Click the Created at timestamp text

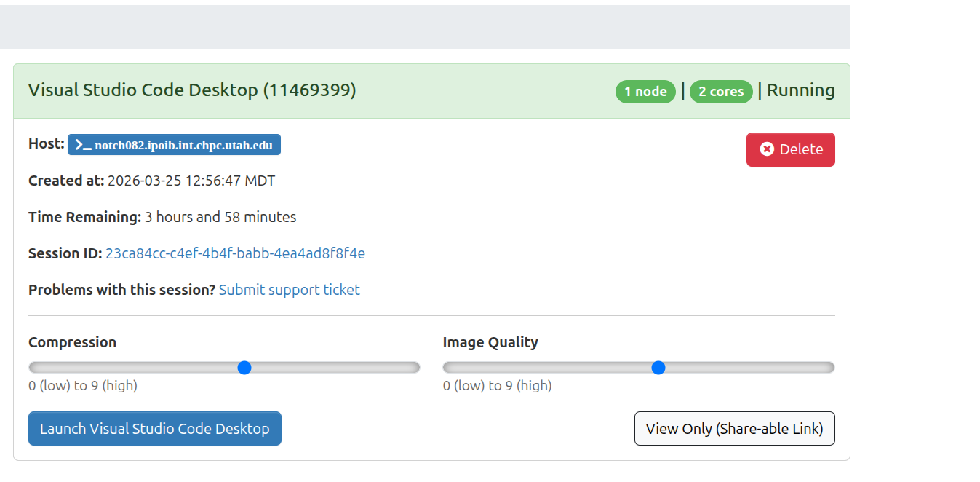point(191,181)
